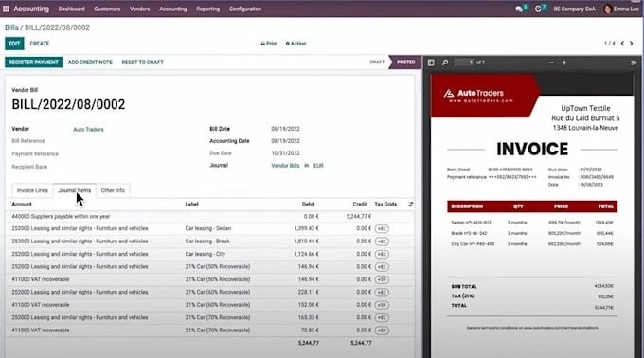Click +82 tax grid badge on 165.33 row
The width and height of the screenshot is (644, 358).
coord(382,318)
